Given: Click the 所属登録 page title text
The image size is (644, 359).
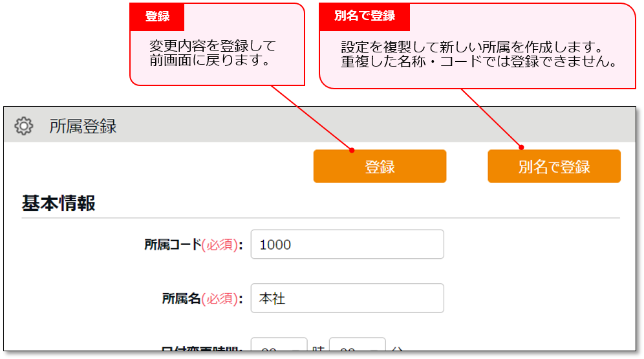Looking at the screenshot, I should pos(83,126).
